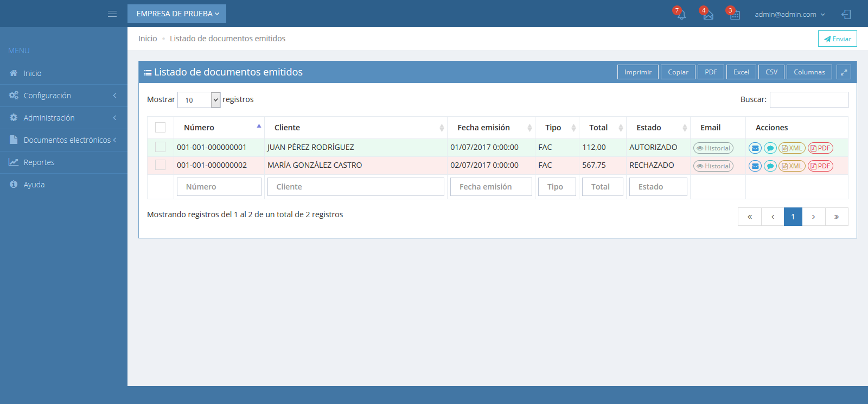Sort by Número using its sort arrow

(x=259, y=126)
